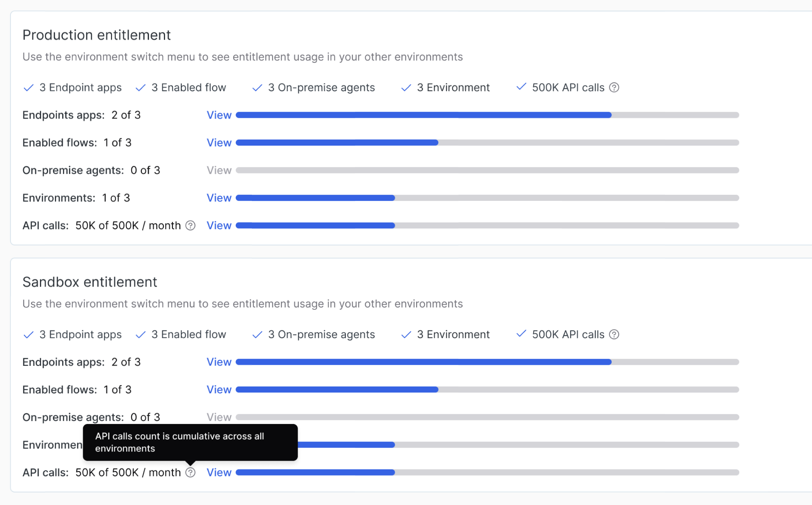This screenshot has width=812, height=505.
Task: Click Production 'On-premise agents: 0 of 3' text
Action: point(91,170)
